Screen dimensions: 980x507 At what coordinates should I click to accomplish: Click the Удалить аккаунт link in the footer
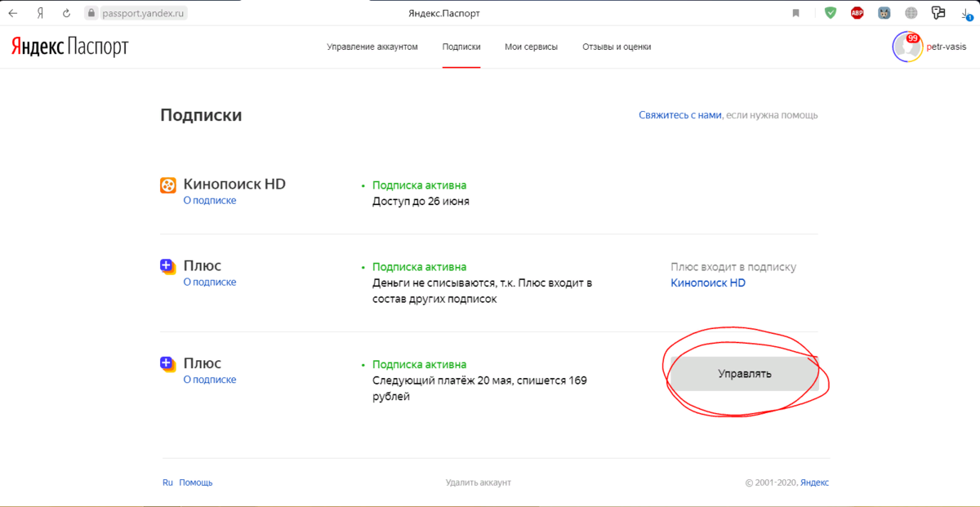[478, 483]
